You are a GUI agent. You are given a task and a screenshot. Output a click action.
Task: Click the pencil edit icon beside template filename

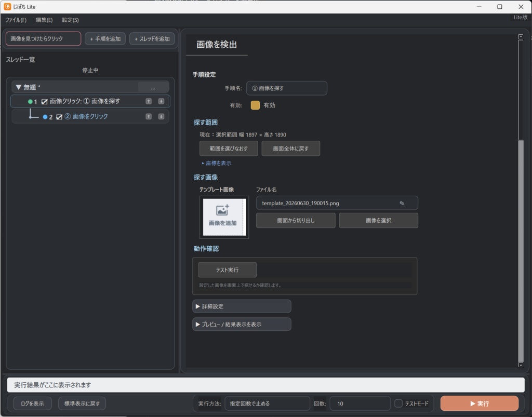pyautogui.click(x=402, y=203)
